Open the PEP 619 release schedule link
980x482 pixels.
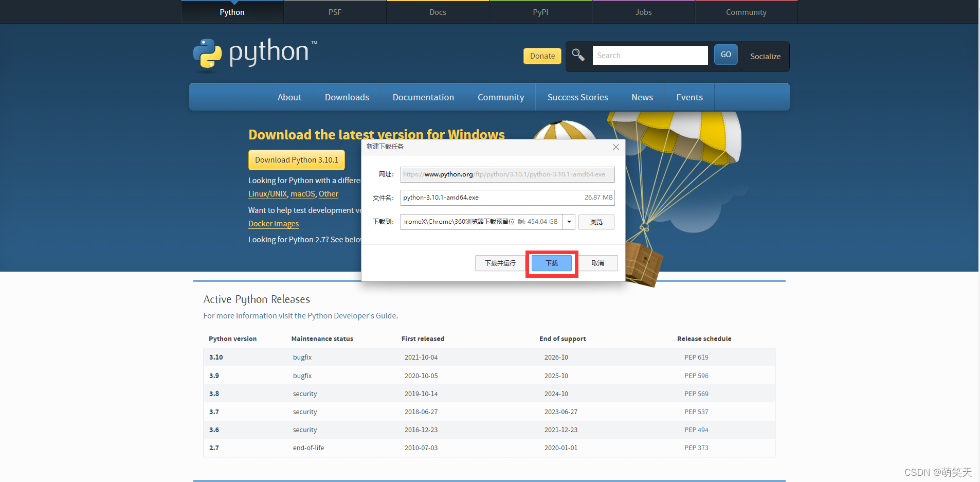coord(696,358)
